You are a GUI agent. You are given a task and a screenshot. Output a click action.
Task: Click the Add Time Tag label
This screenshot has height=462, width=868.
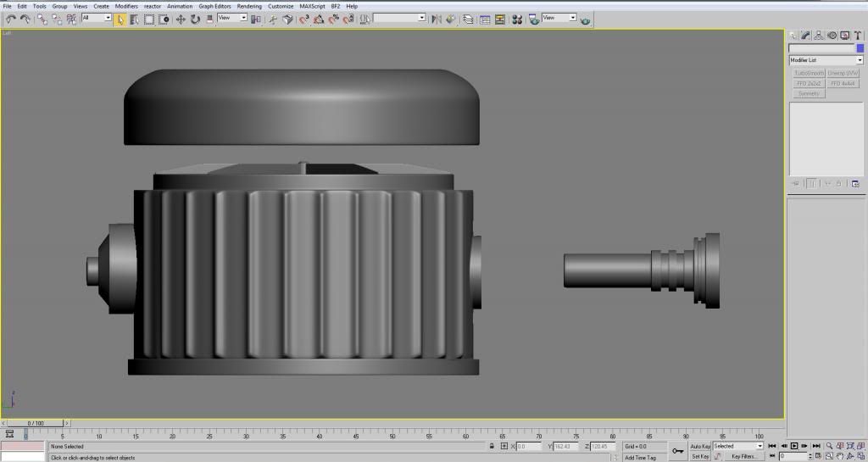[x=640, y=457]
